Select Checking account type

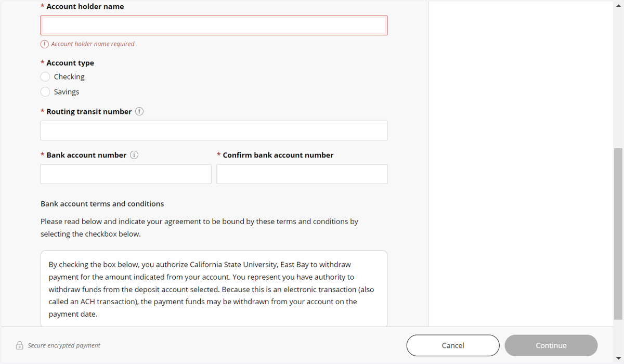click(45, 76)
